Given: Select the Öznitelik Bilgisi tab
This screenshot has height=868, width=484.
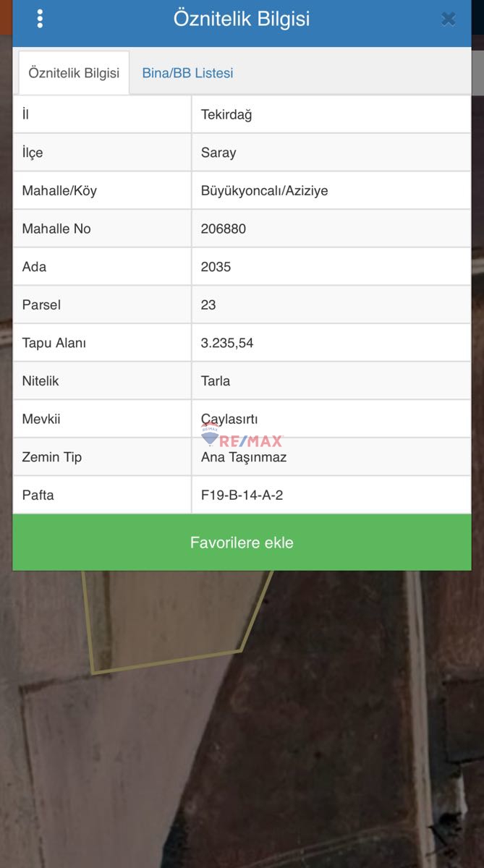Looking at the screenshot, I should pyautogui.click(x=74, y=73).
